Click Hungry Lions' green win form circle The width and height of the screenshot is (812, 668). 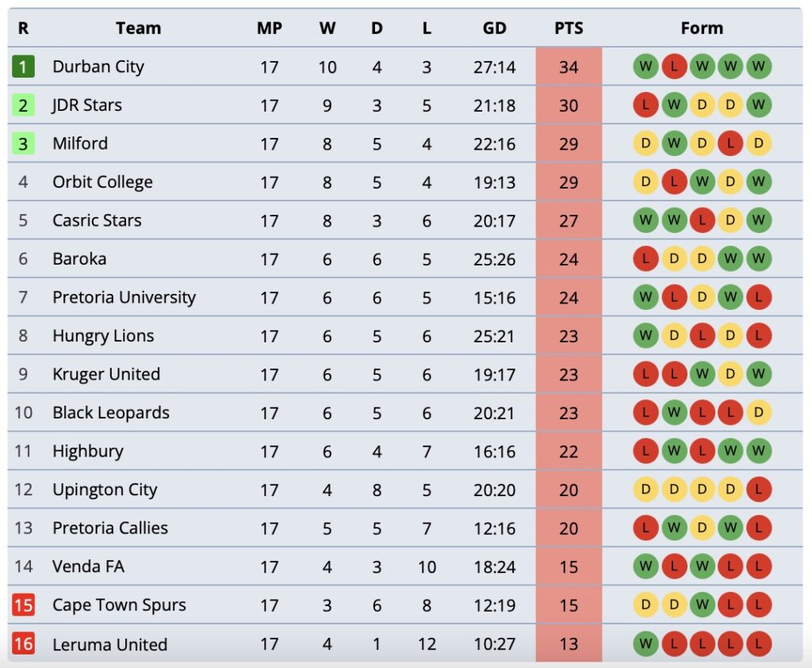click(645, 336)
